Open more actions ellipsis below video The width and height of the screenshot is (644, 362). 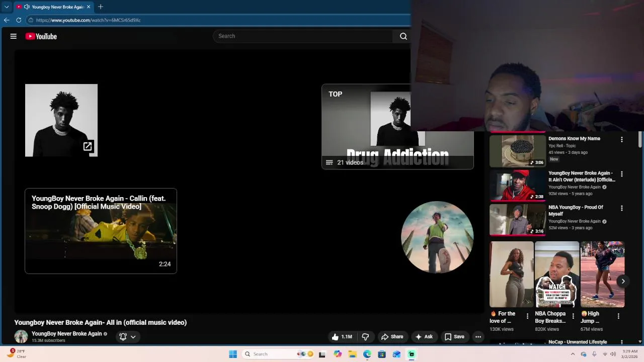click(478, 337)
